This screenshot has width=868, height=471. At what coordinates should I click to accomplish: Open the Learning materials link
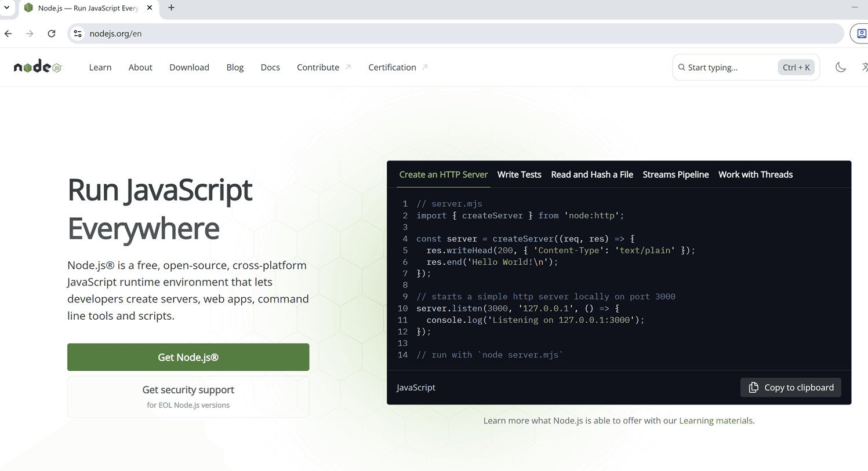click(716, 420)
